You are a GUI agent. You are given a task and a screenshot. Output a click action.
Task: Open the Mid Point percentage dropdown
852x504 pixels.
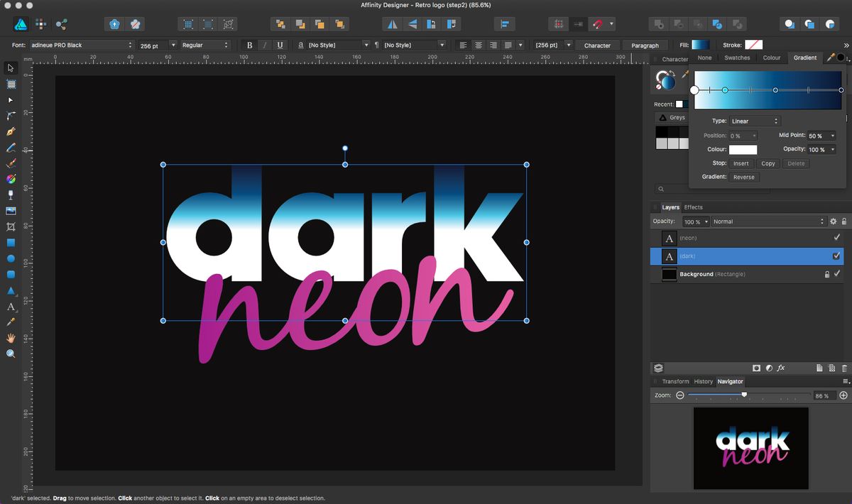[821, 135]
